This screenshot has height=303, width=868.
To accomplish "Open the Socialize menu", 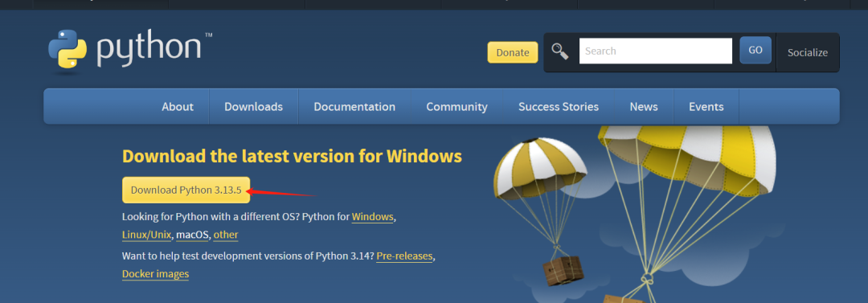I will click(808, 52).
